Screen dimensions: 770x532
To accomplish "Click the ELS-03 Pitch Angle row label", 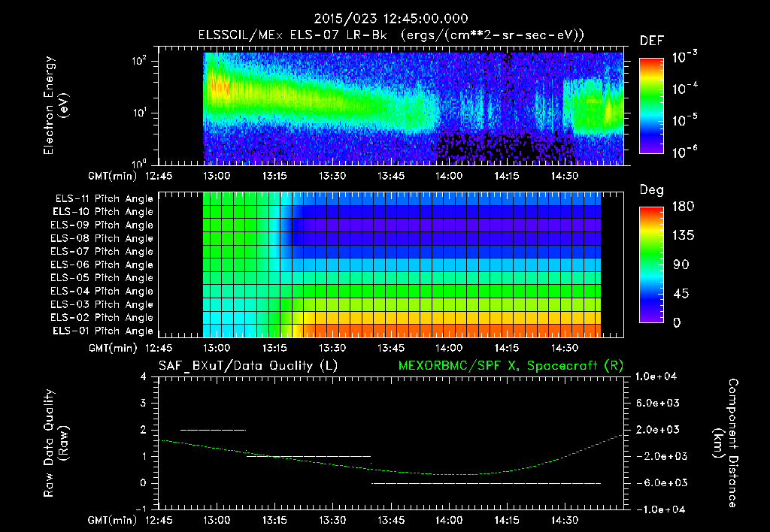I will click(x=102, y=305).
